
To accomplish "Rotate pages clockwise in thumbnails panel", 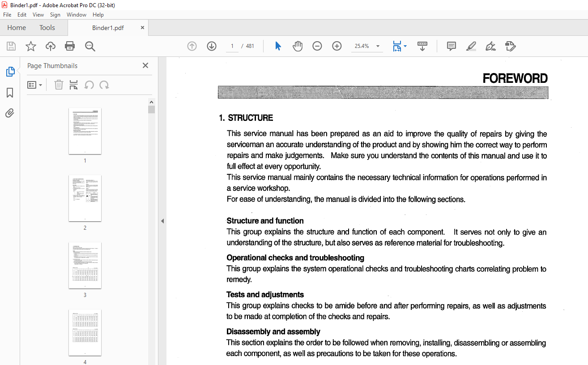I will click(104, 85).
